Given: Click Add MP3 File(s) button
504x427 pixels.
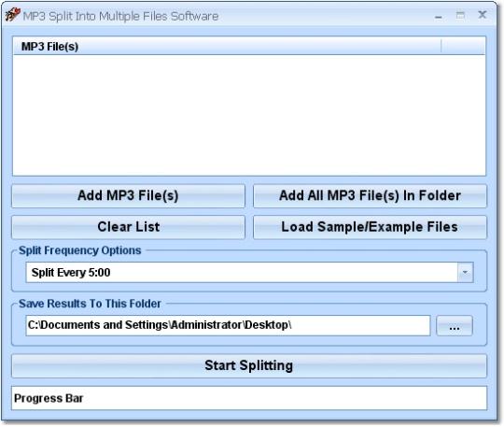Looking at the screenshot, I should tap(128, 195).
